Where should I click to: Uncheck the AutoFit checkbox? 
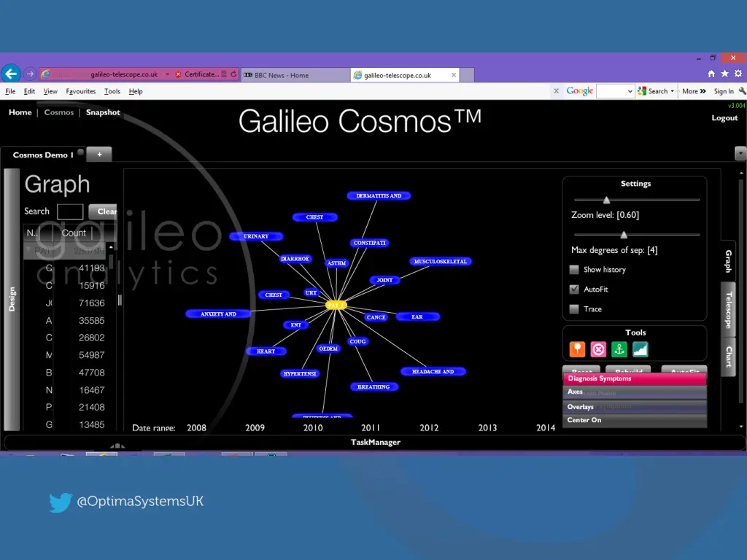point(574,289)
